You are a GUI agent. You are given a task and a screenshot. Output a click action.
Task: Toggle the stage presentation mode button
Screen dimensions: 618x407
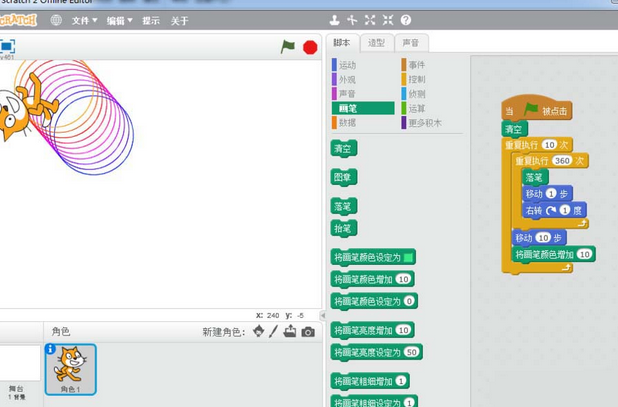tap(7, 46)
